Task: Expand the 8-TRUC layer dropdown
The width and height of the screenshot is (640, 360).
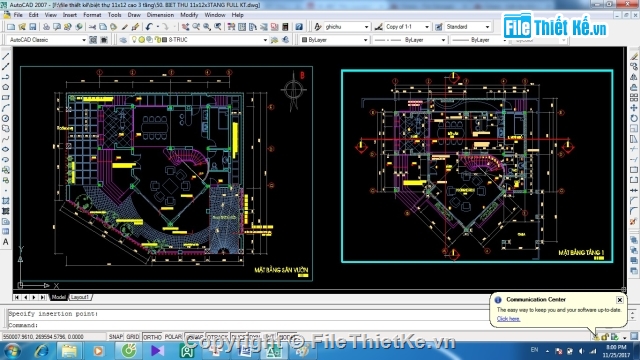Action: click(x=265, y=40)
